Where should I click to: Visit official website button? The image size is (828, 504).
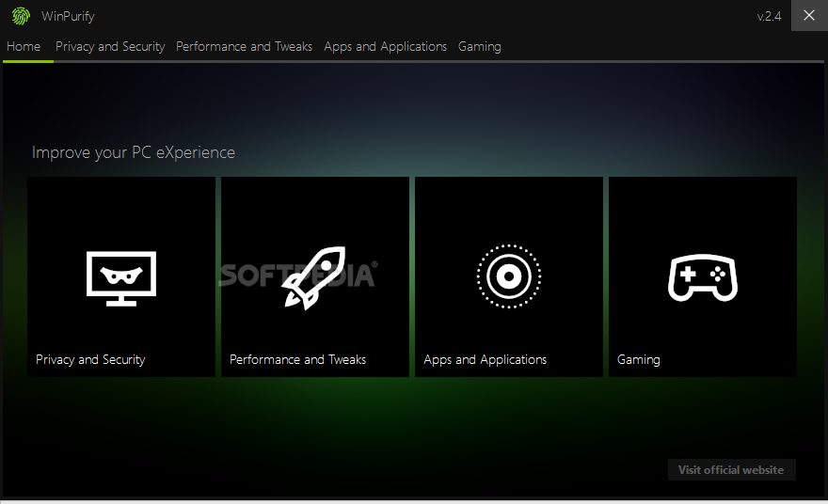click(731, 470)
